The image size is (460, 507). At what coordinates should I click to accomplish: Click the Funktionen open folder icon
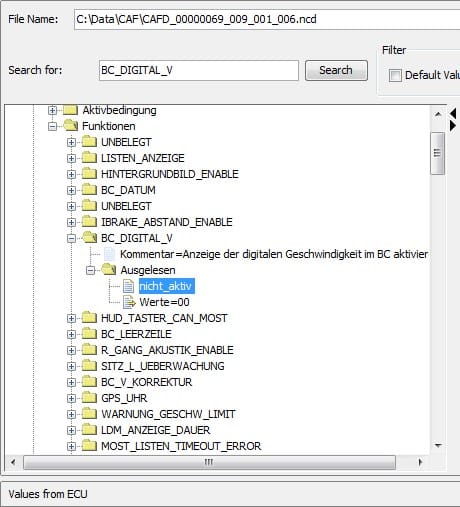point(71,126)
